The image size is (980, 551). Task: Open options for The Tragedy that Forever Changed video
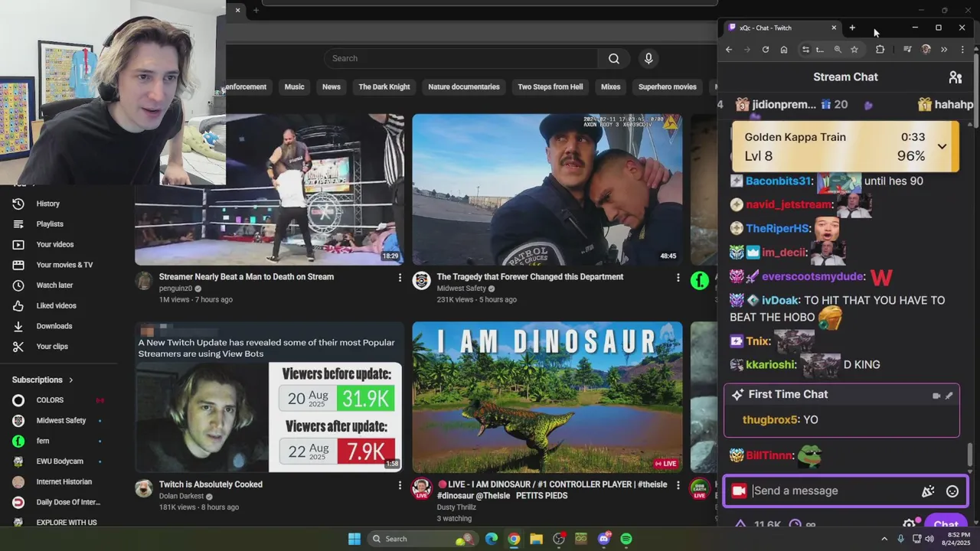678,278
